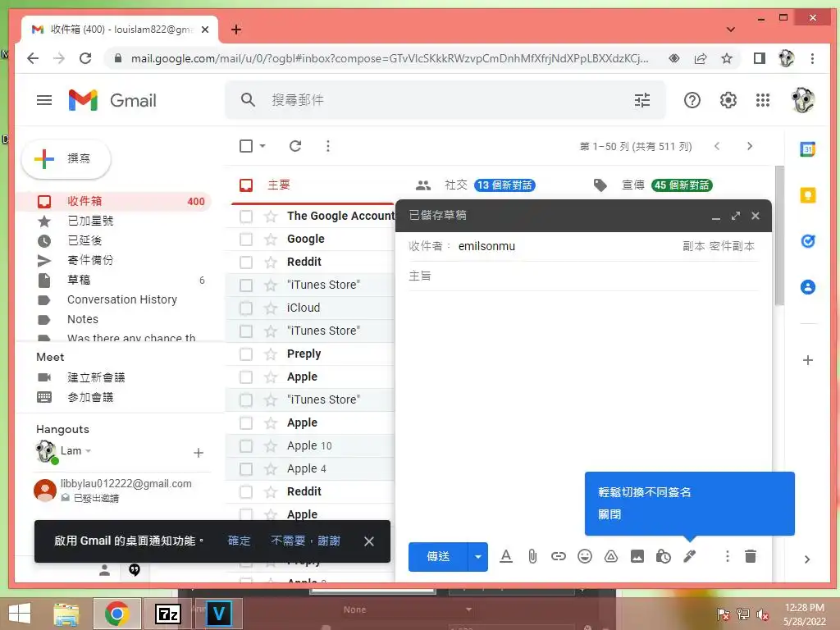Image resolution: width=840 pixels, height=630 pixels.
Task: Open compose window in full screen
Action: (736, 216)
